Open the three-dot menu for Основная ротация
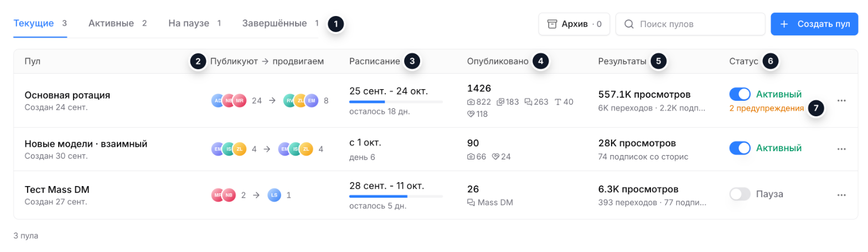 pyautogui.click(x=841, y=101)
